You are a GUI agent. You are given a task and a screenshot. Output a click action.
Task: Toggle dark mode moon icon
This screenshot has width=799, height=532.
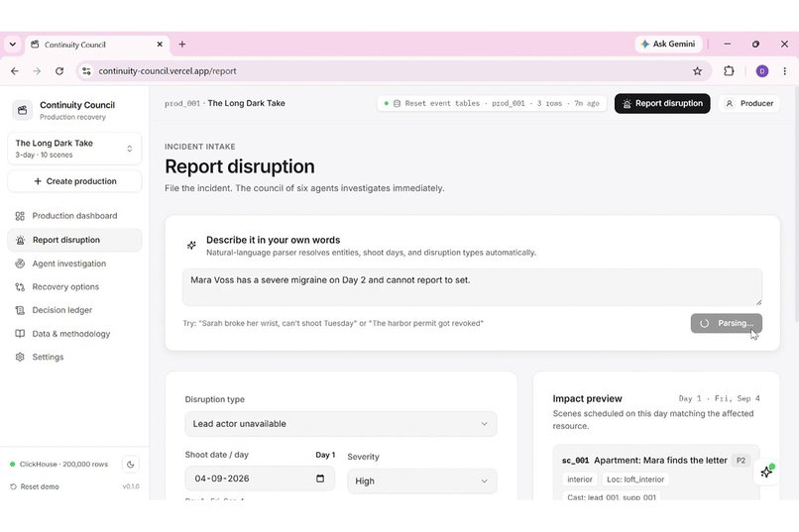(x=131, y=465)
